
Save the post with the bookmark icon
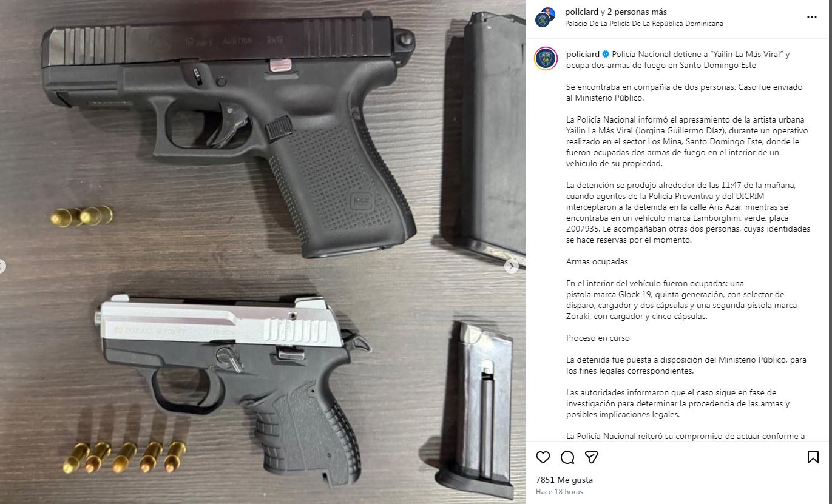pos(813,457)
